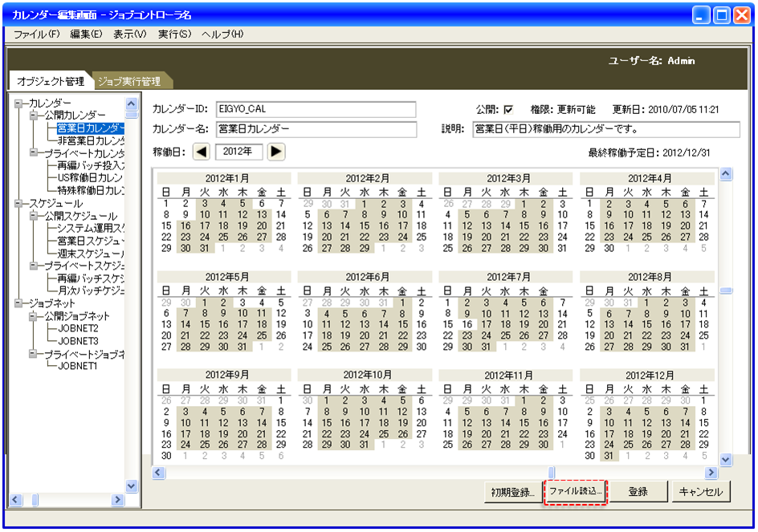Click day 3 in 2012年5月

[x=242, y=303]
